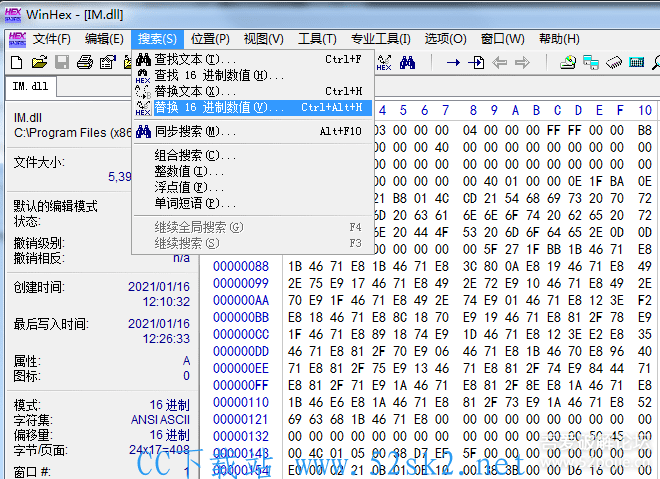Click the simultaneous search binoculars toolbar icon

tap(407, 63)
